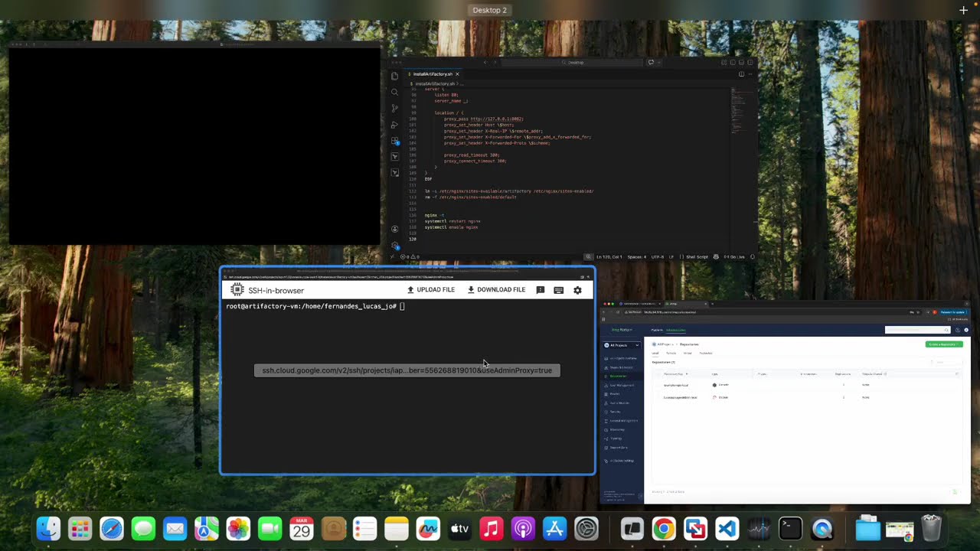Select the installArtifactory.sh editor tab

click(x=432, y=74)
